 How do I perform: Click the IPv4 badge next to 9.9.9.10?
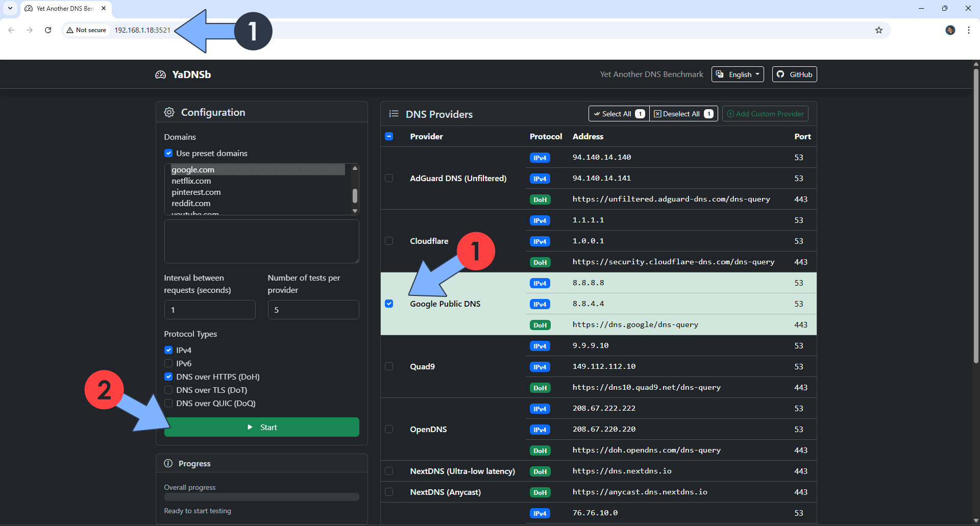(540, 346)
